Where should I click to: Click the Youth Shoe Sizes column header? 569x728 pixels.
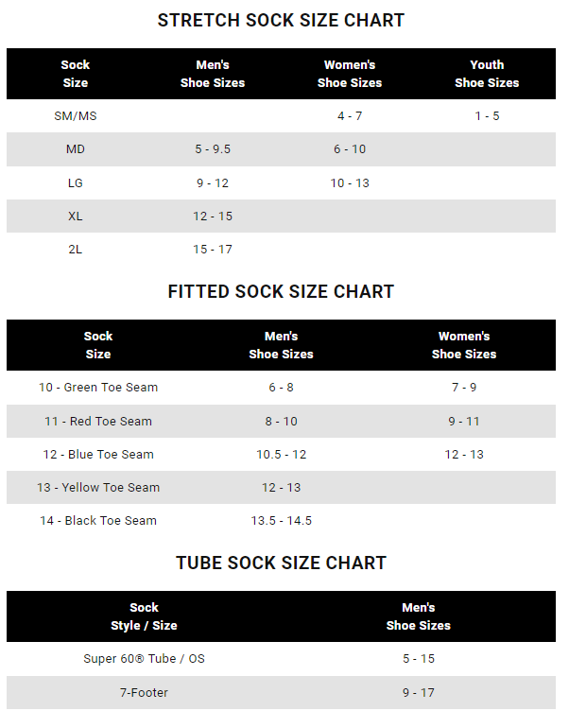487,74
